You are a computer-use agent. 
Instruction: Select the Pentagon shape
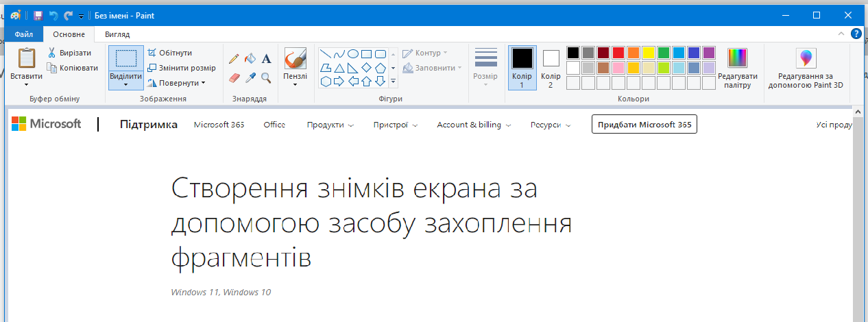381,68
